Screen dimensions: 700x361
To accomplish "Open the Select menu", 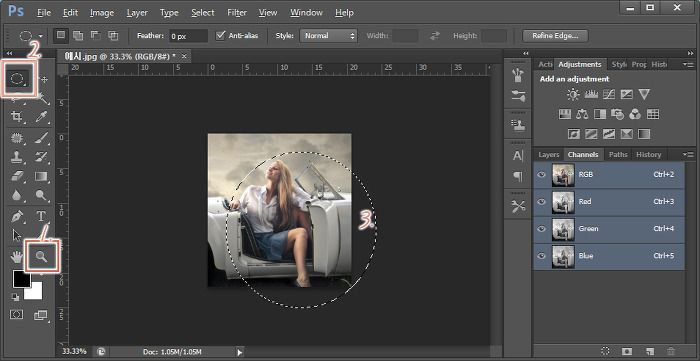I will [x=203, y=12].
